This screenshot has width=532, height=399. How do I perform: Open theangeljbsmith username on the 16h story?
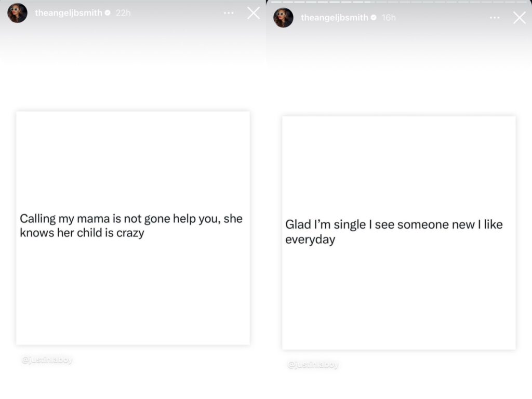[335, 18]
